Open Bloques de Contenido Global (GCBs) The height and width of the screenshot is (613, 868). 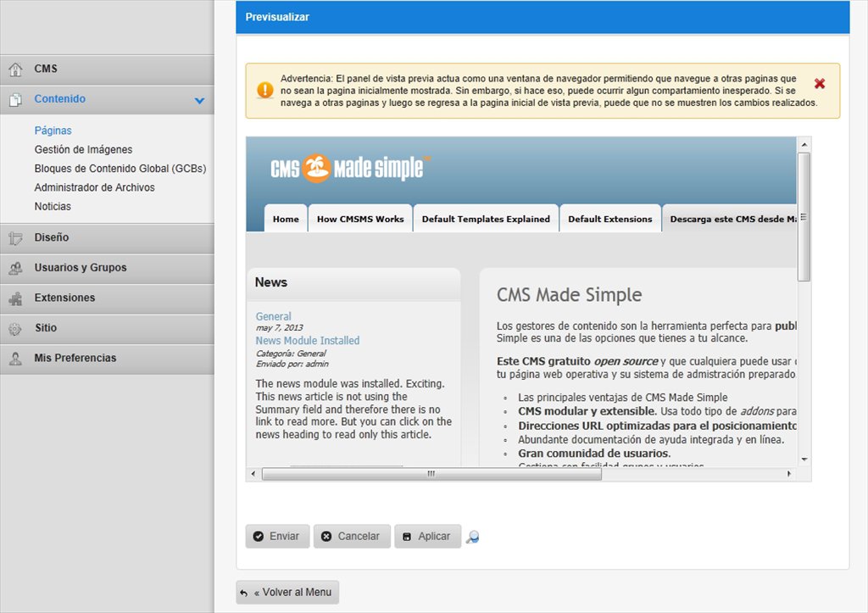(x=120, y=169)
